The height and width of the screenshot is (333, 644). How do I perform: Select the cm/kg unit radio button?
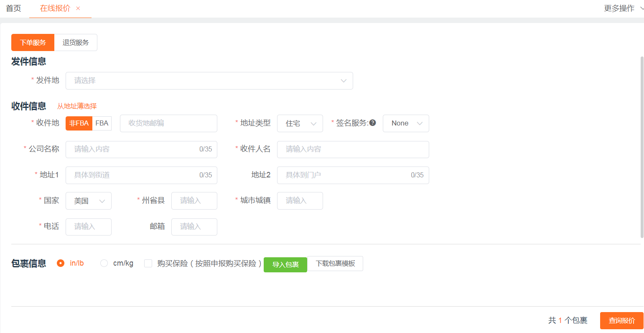(104, 263)
